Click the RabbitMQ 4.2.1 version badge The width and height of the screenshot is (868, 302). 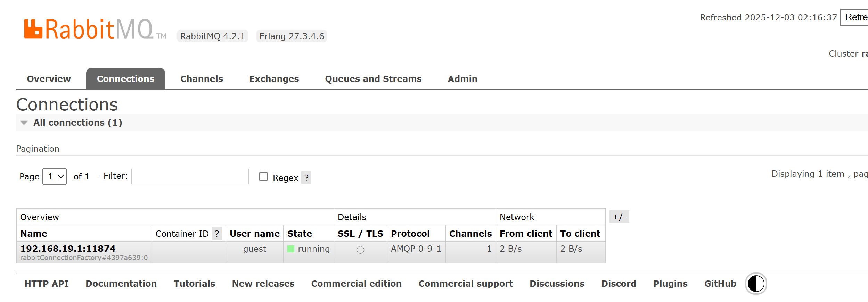tap(213, 36)
